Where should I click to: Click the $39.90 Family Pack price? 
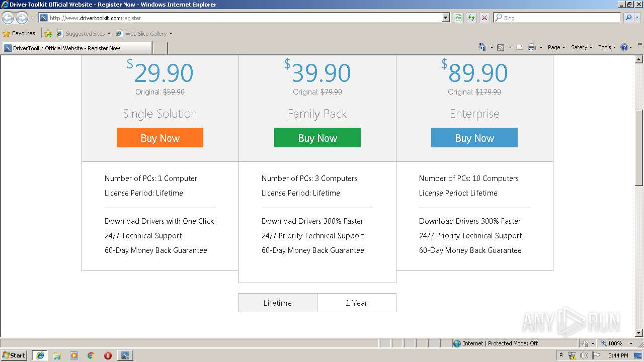pyautogui.click(x=317, y=72)
